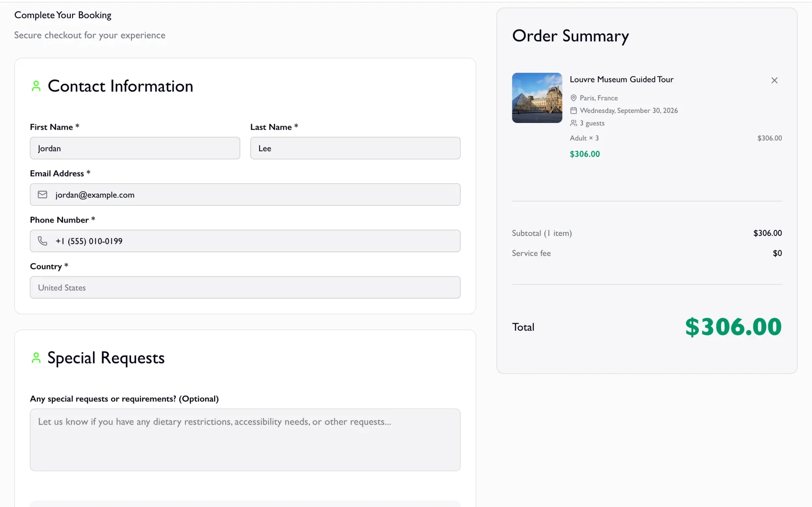Click the person icon beside Contact Information

point(36,86)
